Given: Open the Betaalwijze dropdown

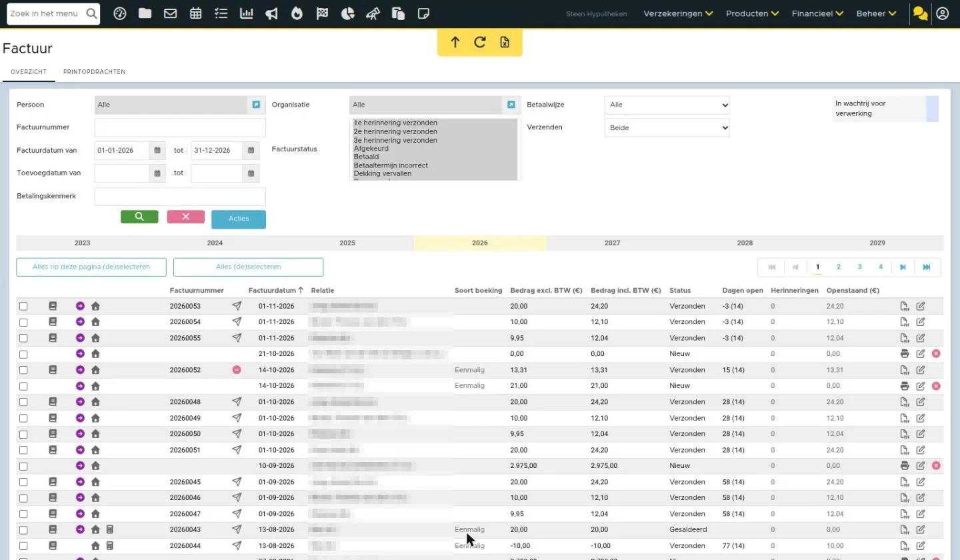Looking at the screenshot, I should point(667,105).
